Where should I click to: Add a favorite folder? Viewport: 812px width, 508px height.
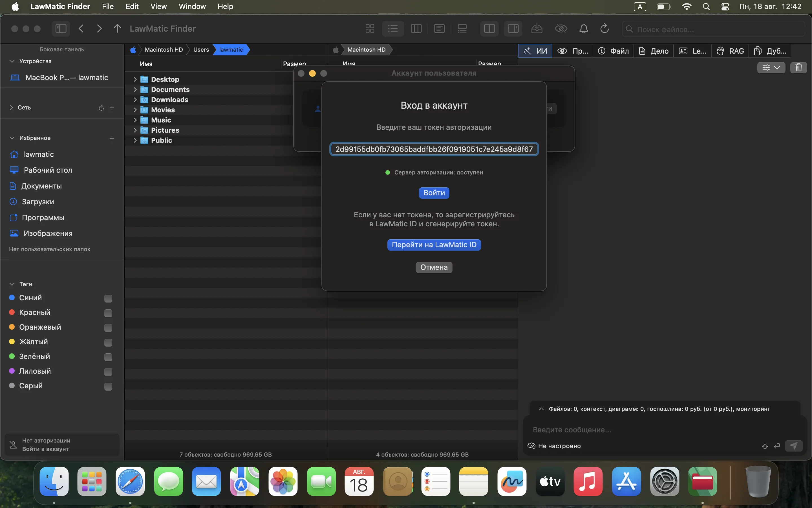pyautogui.click(x=112, y=138)
